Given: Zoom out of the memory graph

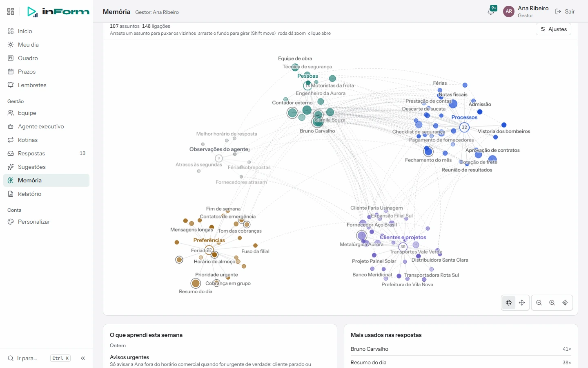Looking at the screenshot, I should [x=539, y=303].
